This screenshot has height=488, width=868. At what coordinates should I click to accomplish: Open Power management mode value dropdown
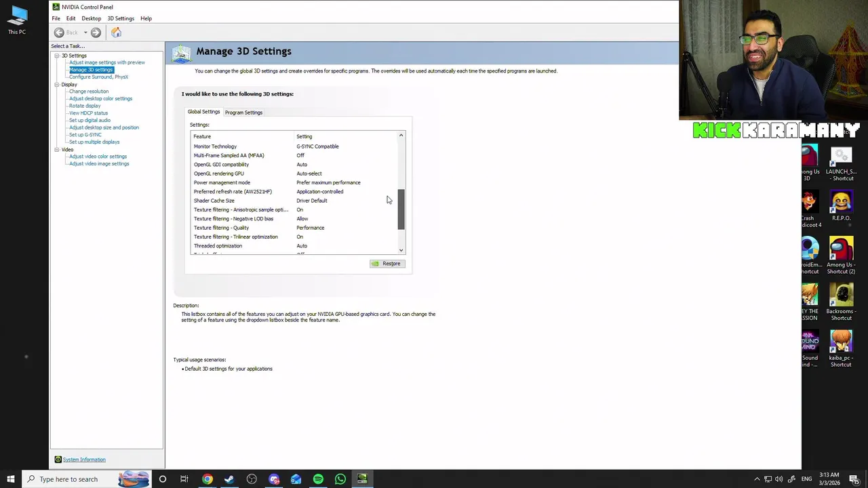[x=328, y=182]
